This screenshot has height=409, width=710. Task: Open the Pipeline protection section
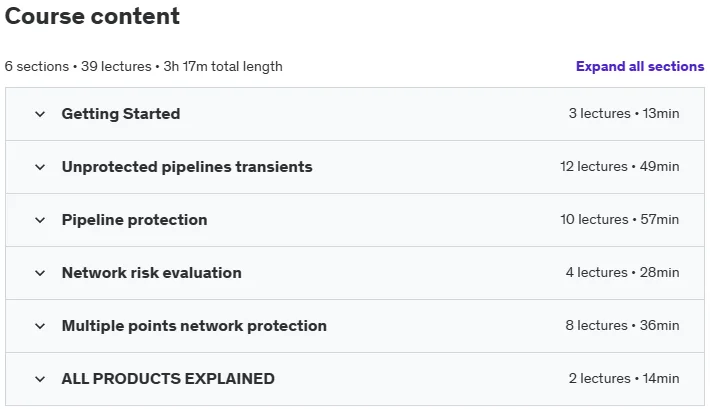(x=134, y=220)
